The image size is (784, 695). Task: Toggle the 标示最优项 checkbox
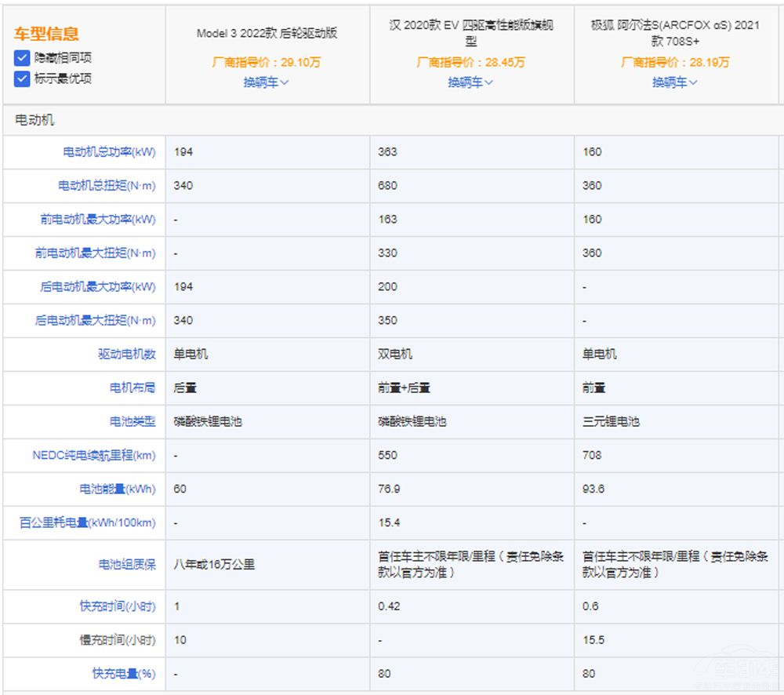22,78
